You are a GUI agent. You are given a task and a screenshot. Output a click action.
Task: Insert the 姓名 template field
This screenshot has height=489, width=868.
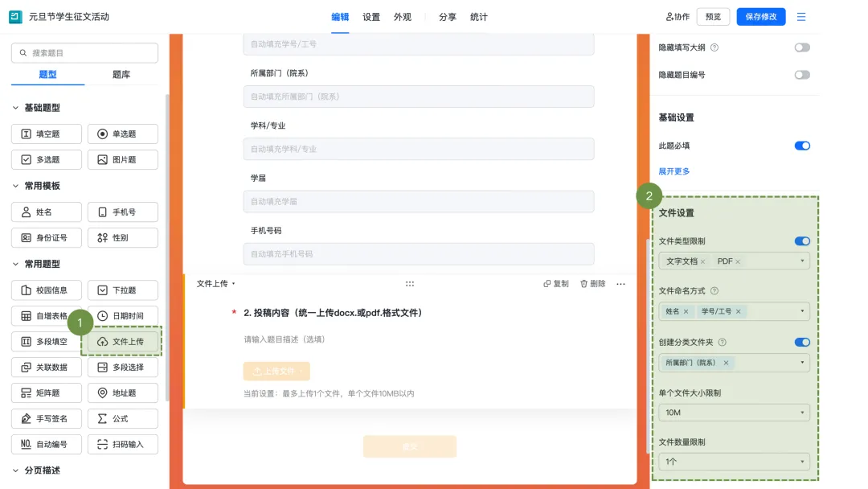click(47, 212)
